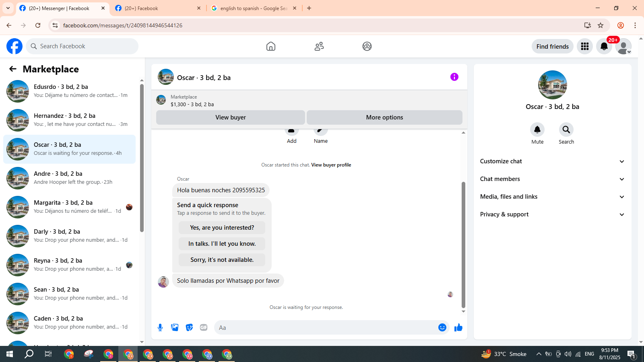Open Chrome tab search dropdown
This screenshot has width=644, height=362.
click(8, 8)
